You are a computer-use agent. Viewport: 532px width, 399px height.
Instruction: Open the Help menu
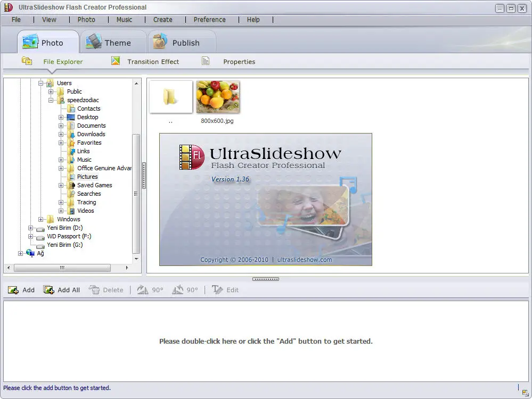(x=253, y=20)
